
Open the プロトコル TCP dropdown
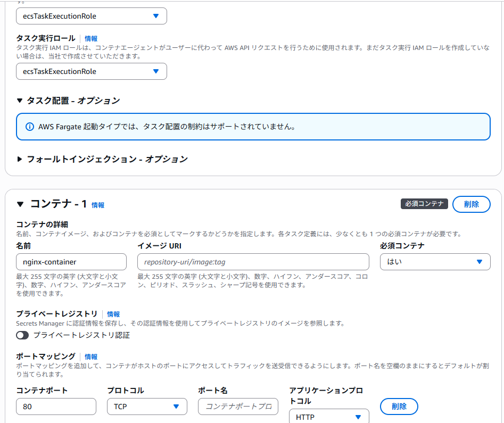coord(147,407)
